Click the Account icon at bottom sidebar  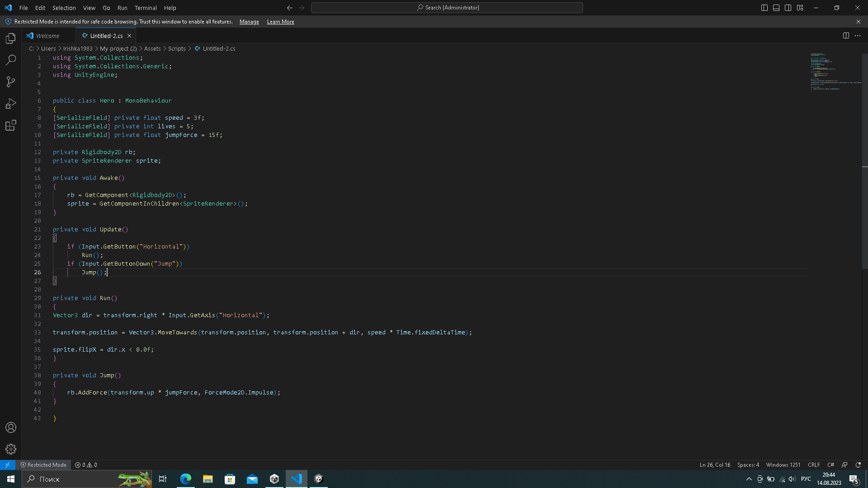(x=11, y=428)
